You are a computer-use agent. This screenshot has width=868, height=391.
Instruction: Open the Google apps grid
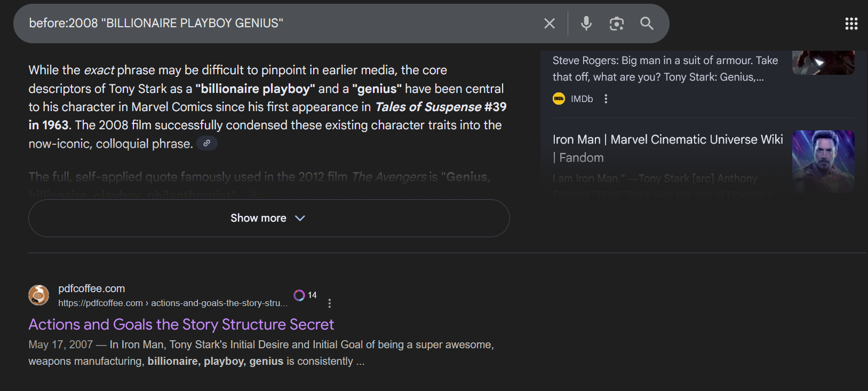(x=851, y=24)
